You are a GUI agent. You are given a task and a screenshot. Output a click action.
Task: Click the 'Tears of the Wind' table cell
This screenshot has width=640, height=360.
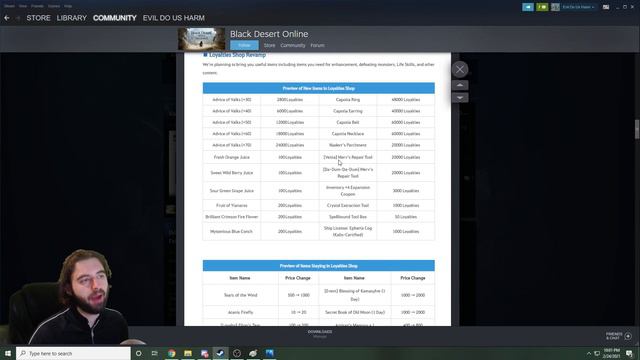240,295
